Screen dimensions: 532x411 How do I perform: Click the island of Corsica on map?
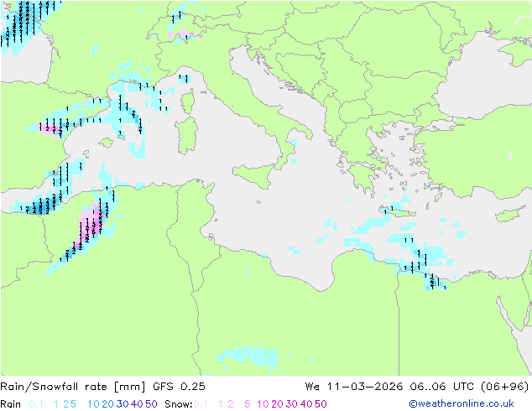point(188,101)
